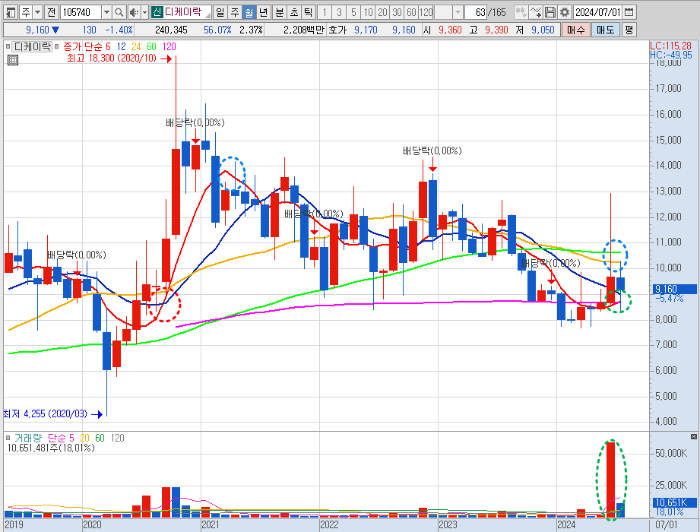Expand the stock code history dropdown
The width and height of the screenshot is (700, 532).
(x=107, y=12)
